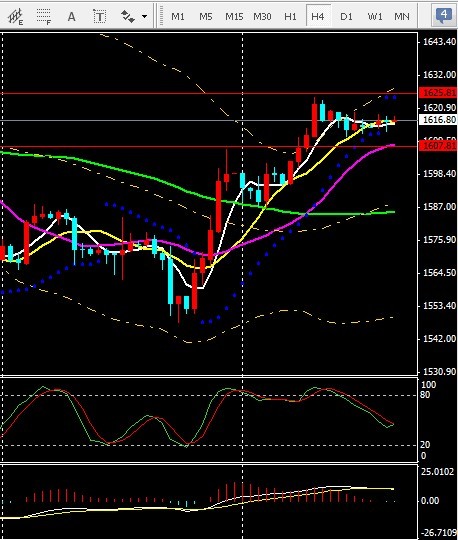Switch to MN monthly timeframe
458x540 pixels.
click(x=402, y=17)
